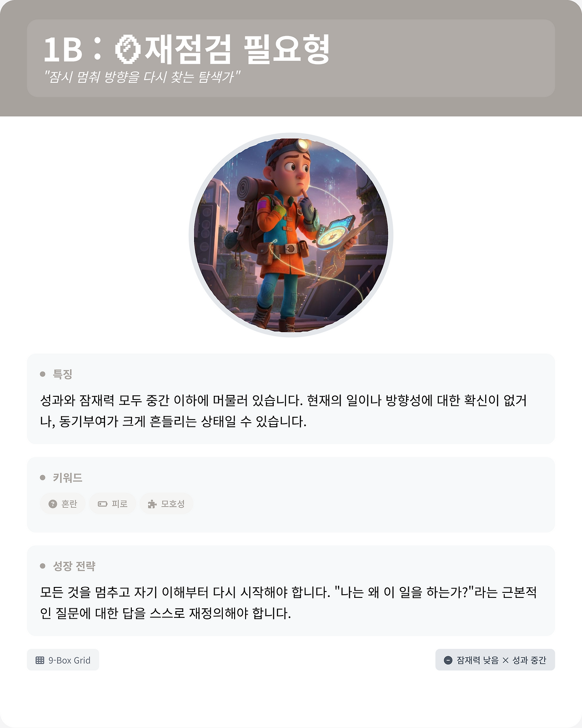The width and height of the screenshot is (582, 728).
Task: Click the italic subtitle about 탐색가
Action: point(141,76)
